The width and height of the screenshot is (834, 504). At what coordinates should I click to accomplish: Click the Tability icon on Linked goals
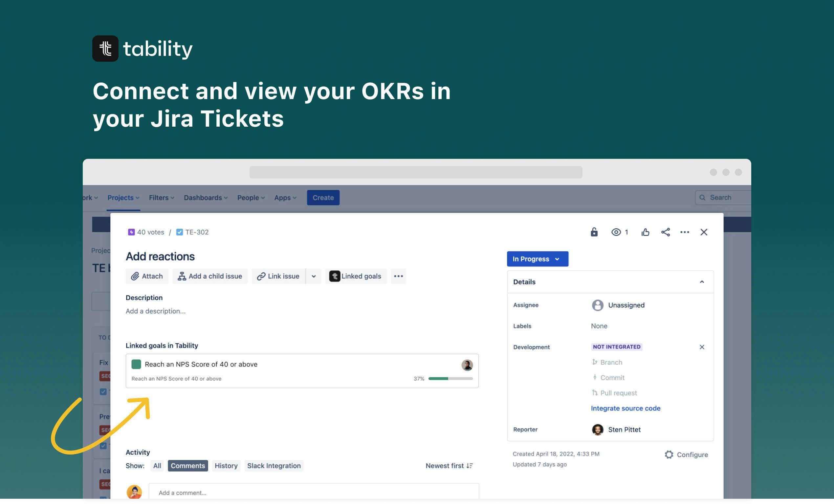click(x=334, y=276)
